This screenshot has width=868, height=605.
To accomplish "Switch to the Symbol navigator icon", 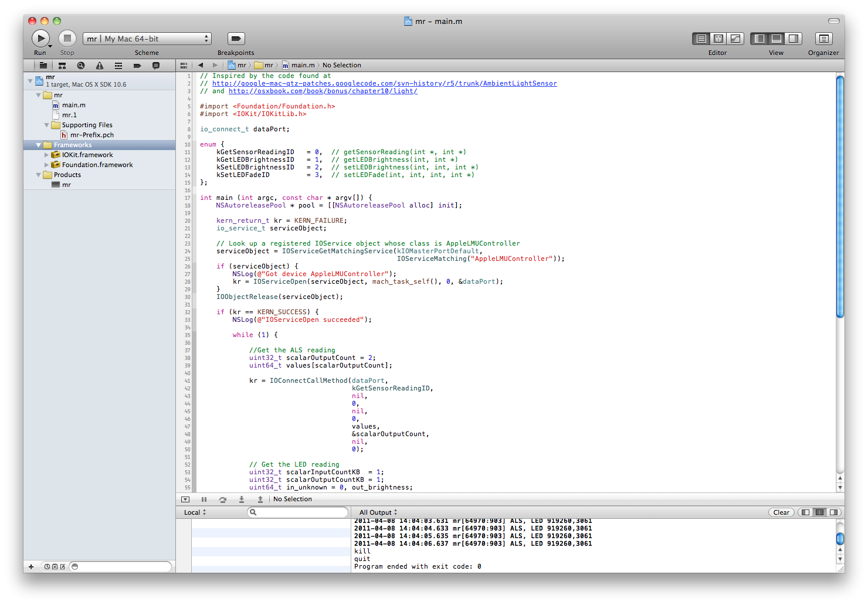I will tap(62, 66).
